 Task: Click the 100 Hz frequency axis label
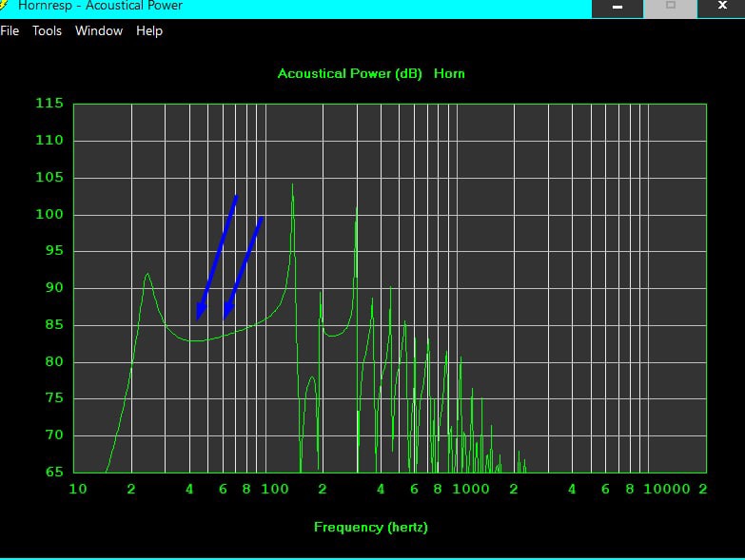click(275, 490)
